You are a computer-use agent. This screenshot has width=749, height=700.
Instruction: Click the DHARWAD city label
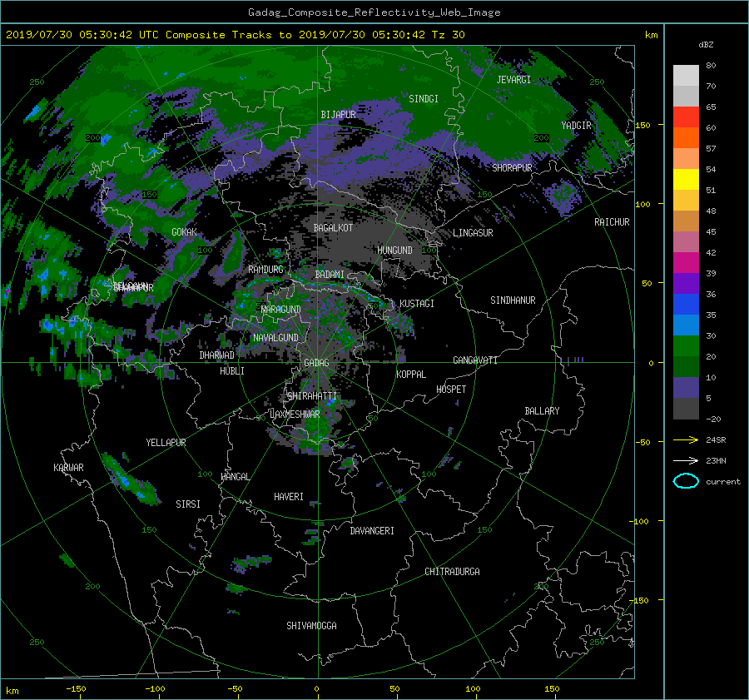click(x=217, y=355)
